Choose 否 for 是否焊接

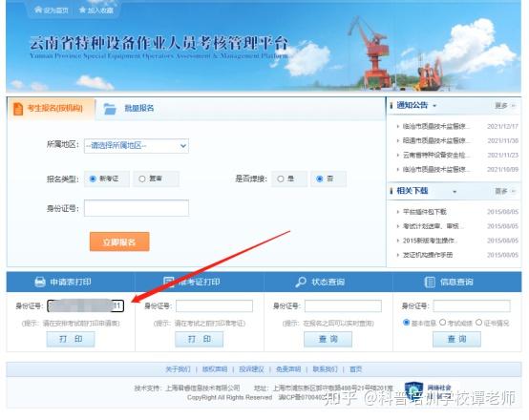[320, 178]
